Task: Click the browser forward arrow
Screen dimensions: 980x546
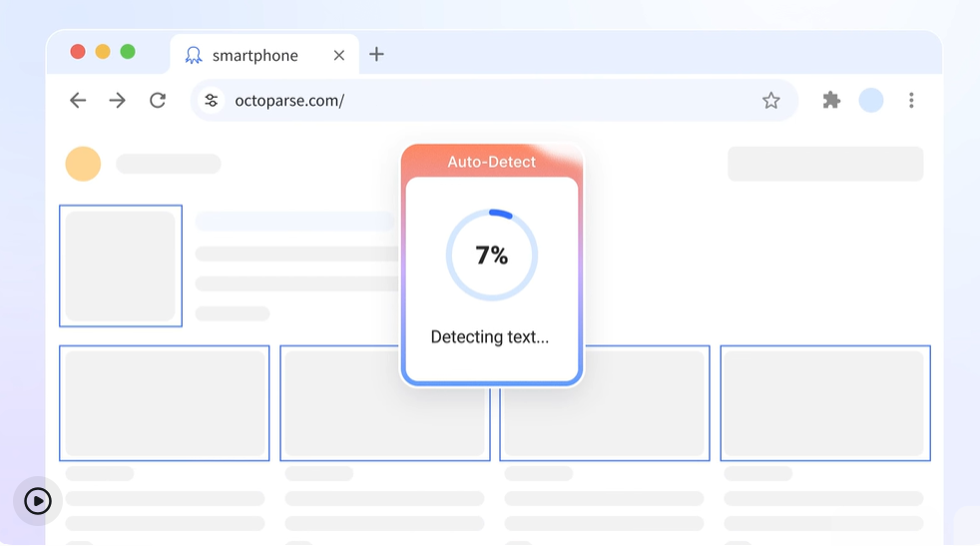Action: point(118,100)
